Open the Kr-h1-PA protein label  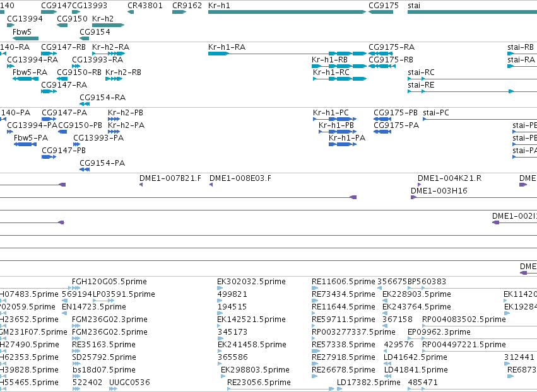347,138
